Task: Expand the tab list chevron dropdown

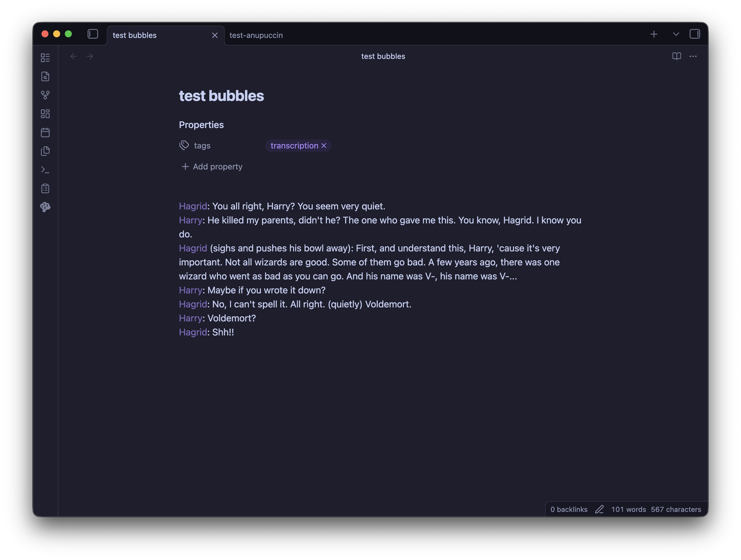Action: (676, 34)
